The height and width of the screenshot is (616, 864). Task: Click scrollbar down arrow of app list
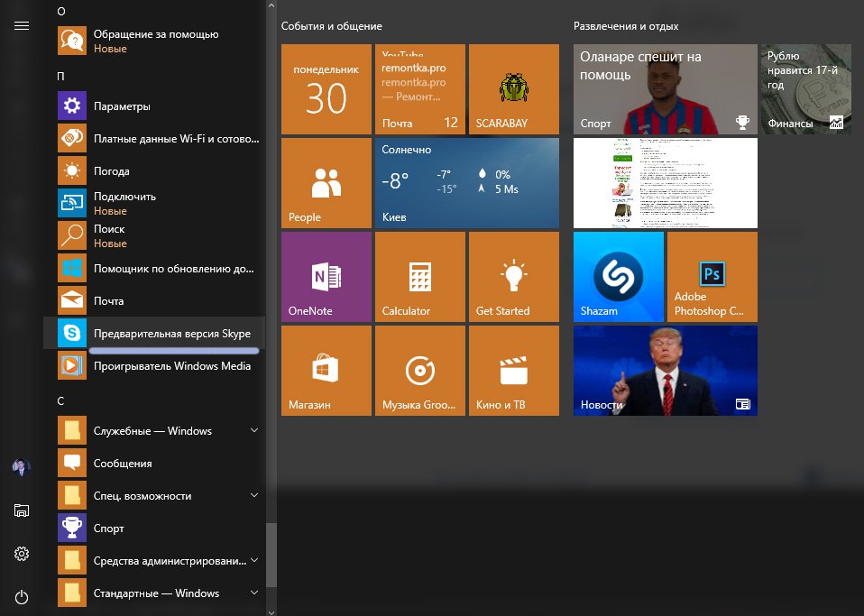(271, 611)
